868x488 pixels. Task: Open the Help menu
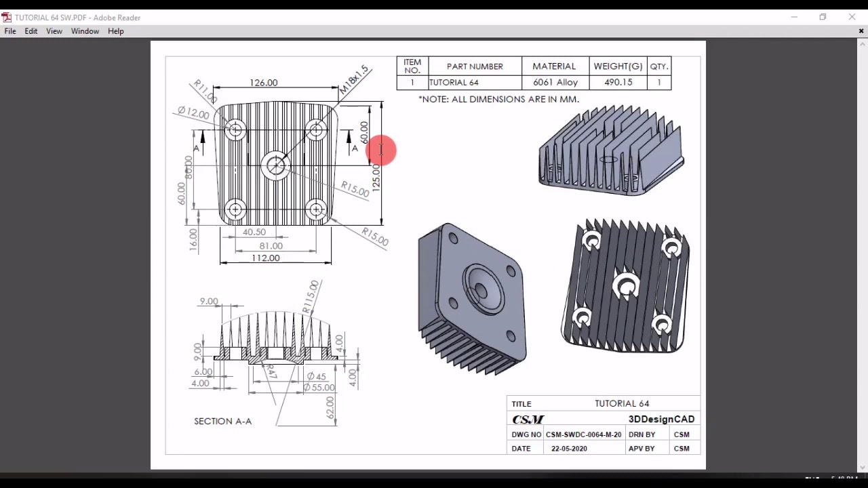116,31
